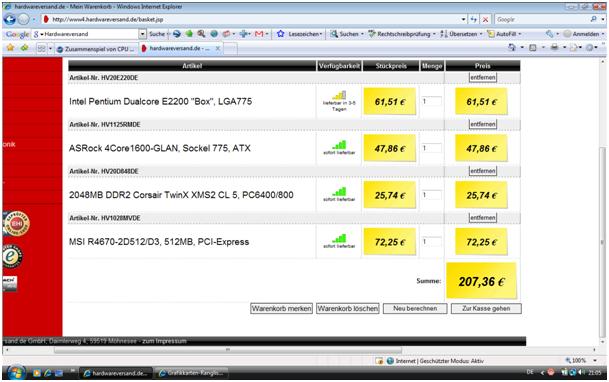Click the EHI trust seal badge
The image size is (609, 382).
16,223
